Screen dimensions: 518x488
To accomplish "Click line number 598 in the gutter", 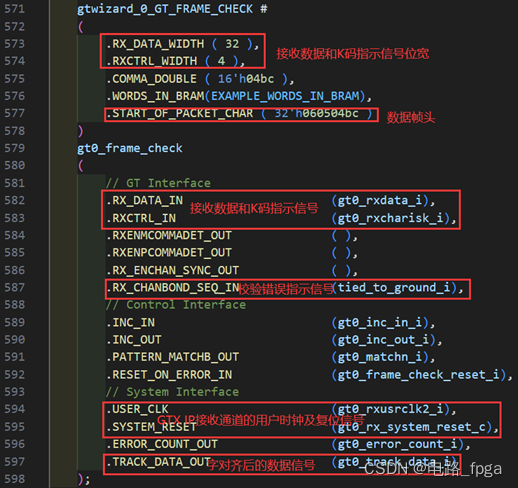I will tap(14, 479).
